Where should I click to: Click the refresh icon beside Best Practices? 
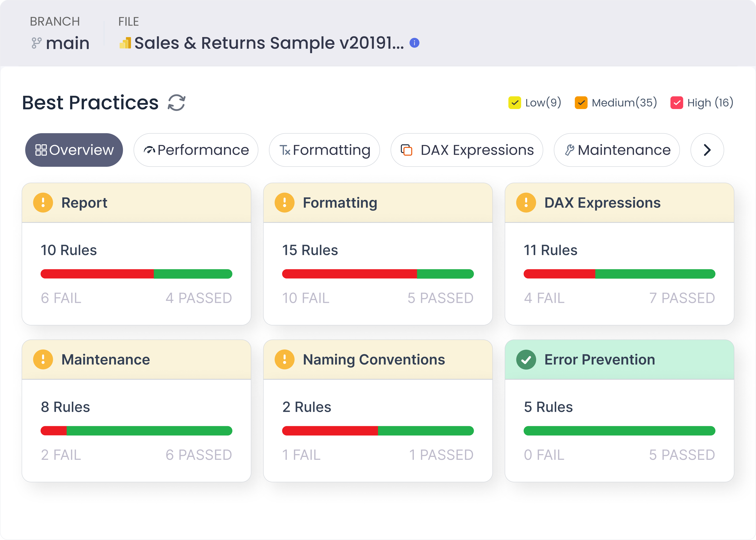click(x=176, y=102)
